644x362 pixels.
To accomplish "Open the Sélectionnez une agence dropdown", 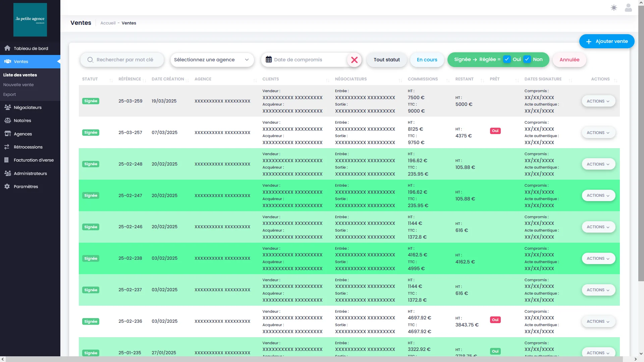I will (212, 60).
